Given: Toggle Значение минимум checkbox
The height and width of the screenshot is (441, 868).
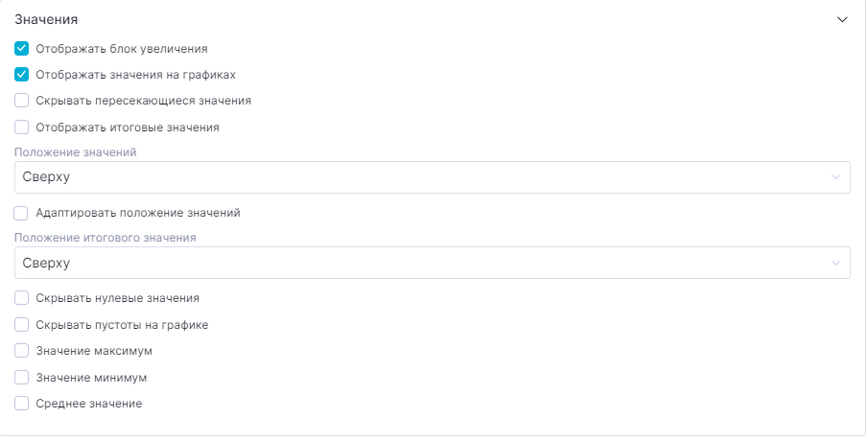Looking at the screenshot, I should 22,378.
